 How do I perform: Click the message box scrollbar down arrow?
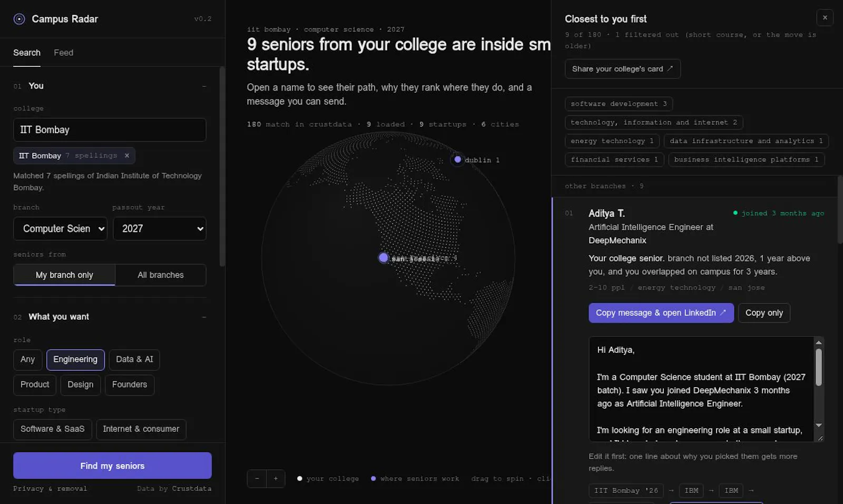pos(819,425)
